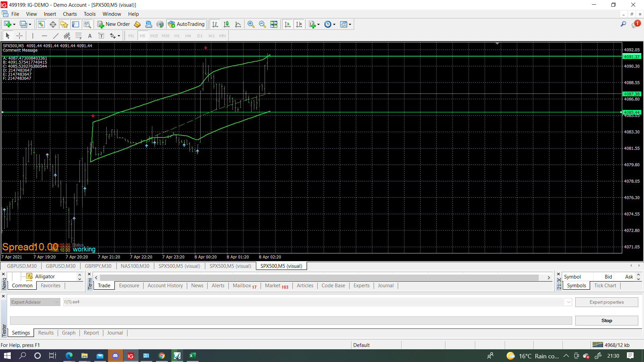The image size is (644, 362).
Task: Click the Expert properties button
Action: coord(606,302)
